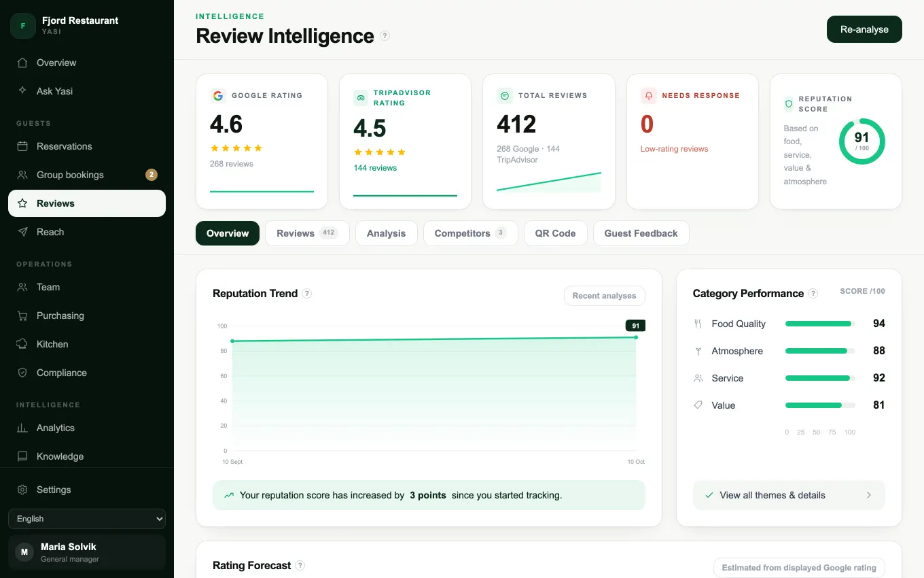Open Fjord Restaurant workspace switcher
924x578 pixels.
coord(87,26)
